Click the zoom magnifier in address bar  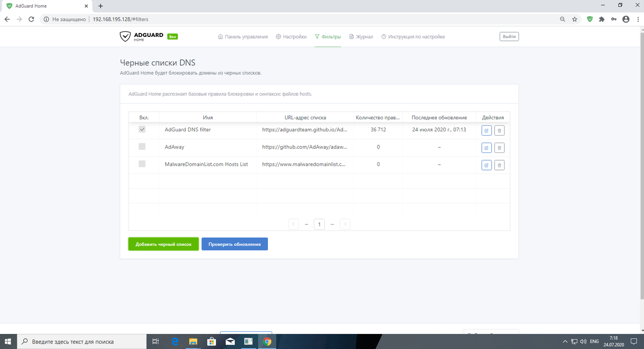[x=562, y=19]
